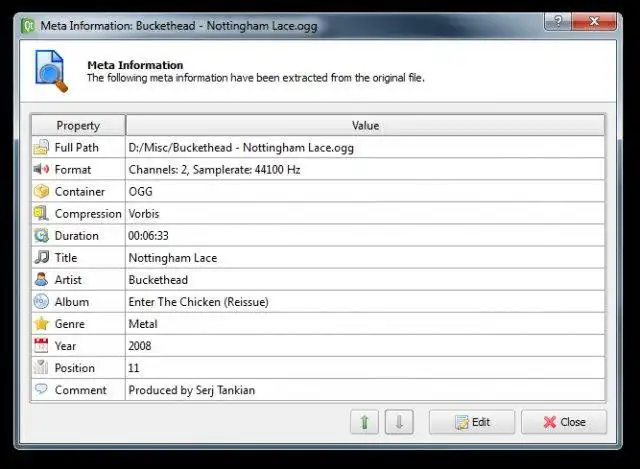Select the Vorbis value cell
Image resolution: width=640 pixels, height=469 pixels.
click(365, 213)
